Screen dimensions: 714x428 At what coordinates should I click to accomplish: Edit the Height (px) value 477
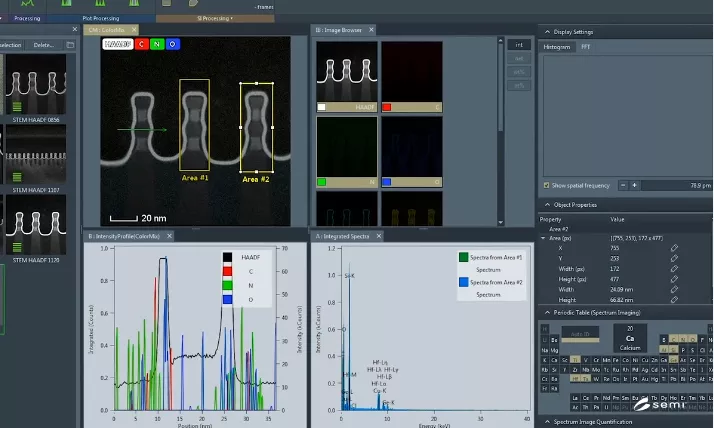674,279
